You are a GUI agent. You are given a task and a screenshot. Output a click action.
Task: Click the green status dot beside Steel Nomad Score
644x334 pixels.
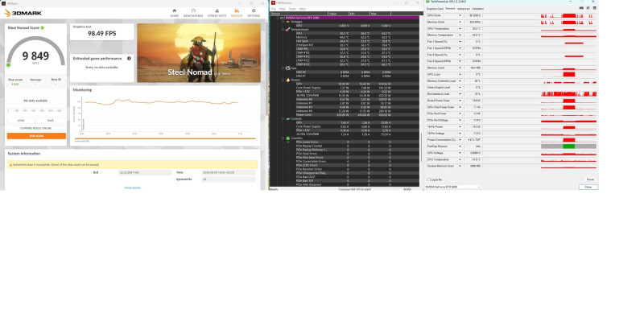(x=43, y=28)
